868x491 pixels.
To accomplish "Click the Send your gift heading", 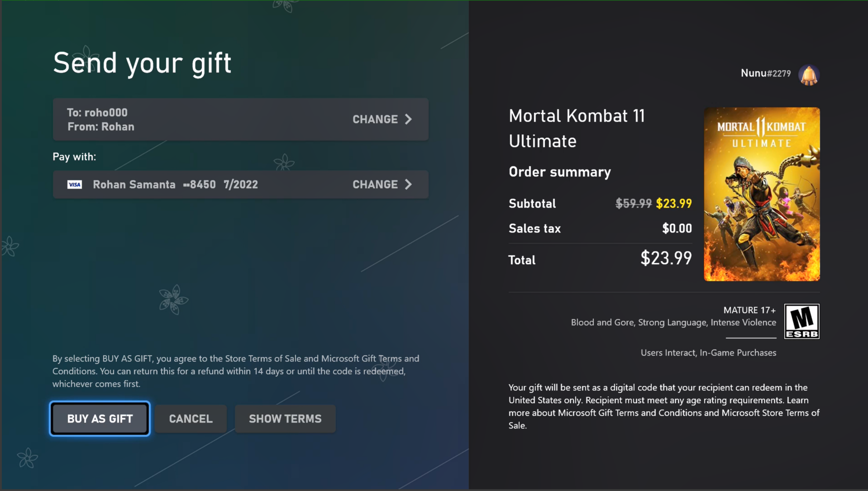I will (142, 63).
